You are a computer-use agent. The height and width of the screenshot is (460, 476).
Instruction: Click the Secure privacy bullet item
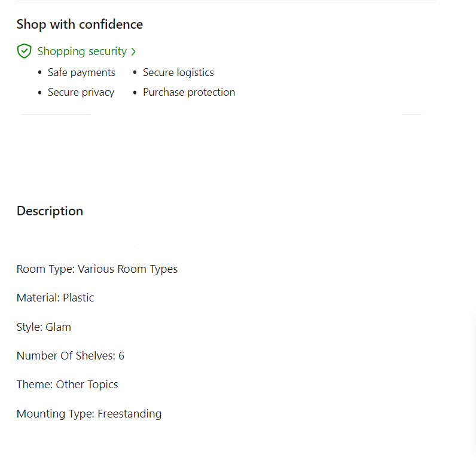[81, 92]
